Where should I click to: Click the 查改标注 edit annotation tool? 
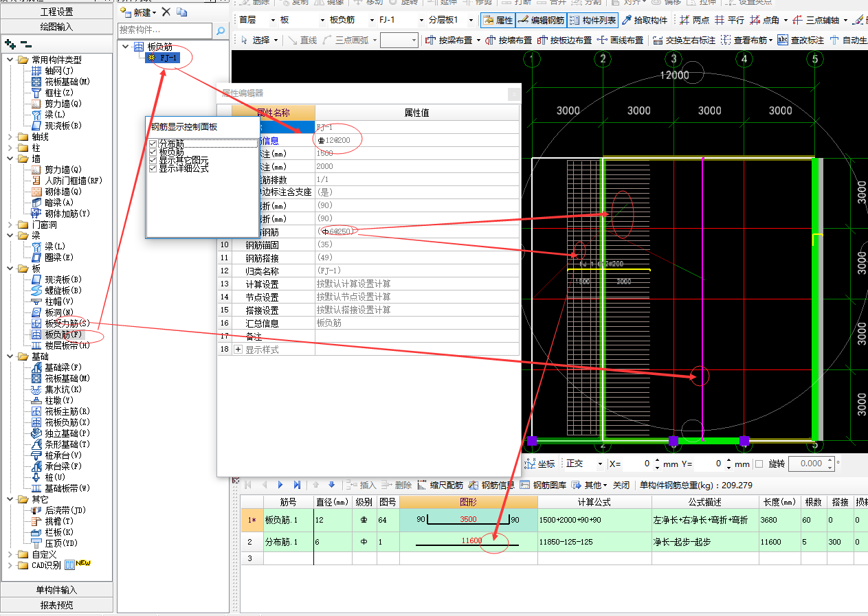(x=801, y=41)
